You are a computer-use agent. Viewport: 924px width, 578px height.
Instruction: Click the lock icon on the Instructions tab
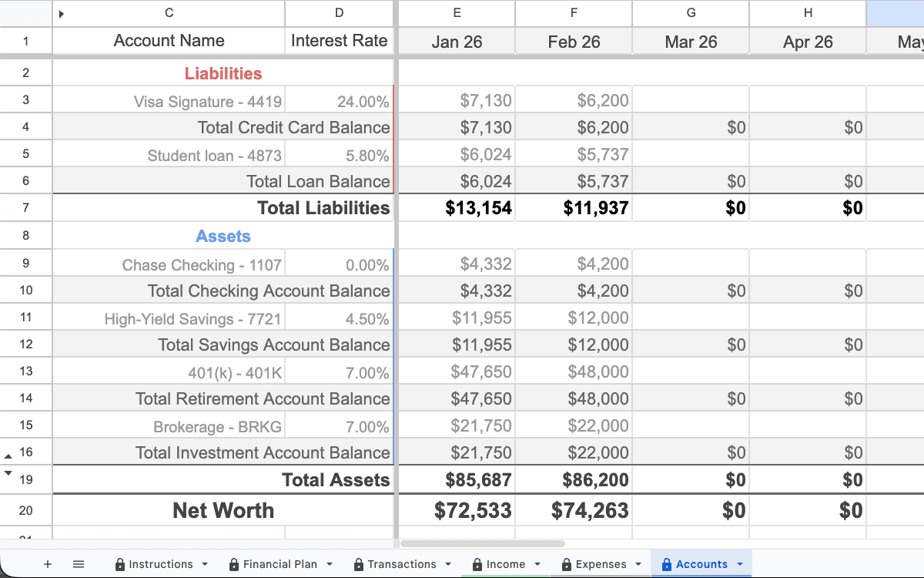[x=119, y=563]
